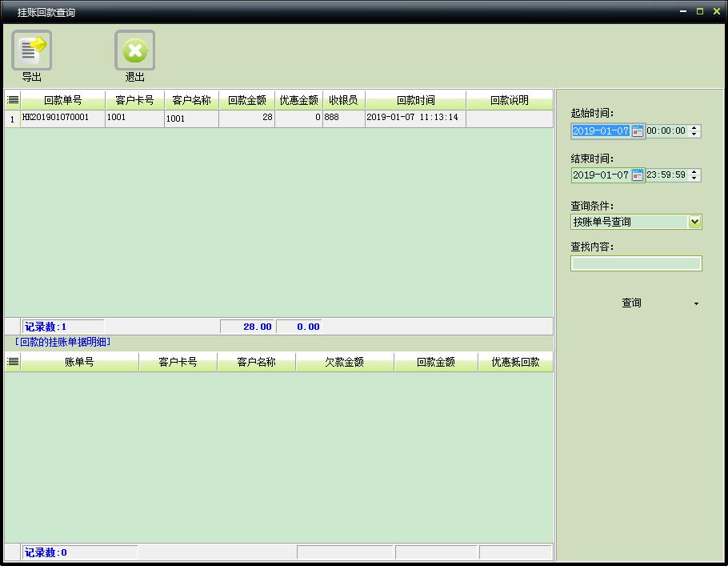Decrease the start time 00:00:00 with the down arrow
This screenshot has width=728, height=566.
pyautogui.click(x=694, y=134)
